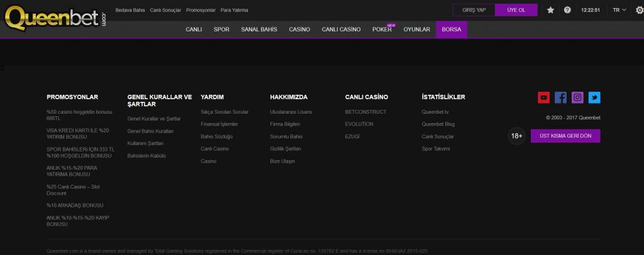This screenshot has height=255, width=644.
Task: Click the favorites star icon
Action: coord(550,10)
